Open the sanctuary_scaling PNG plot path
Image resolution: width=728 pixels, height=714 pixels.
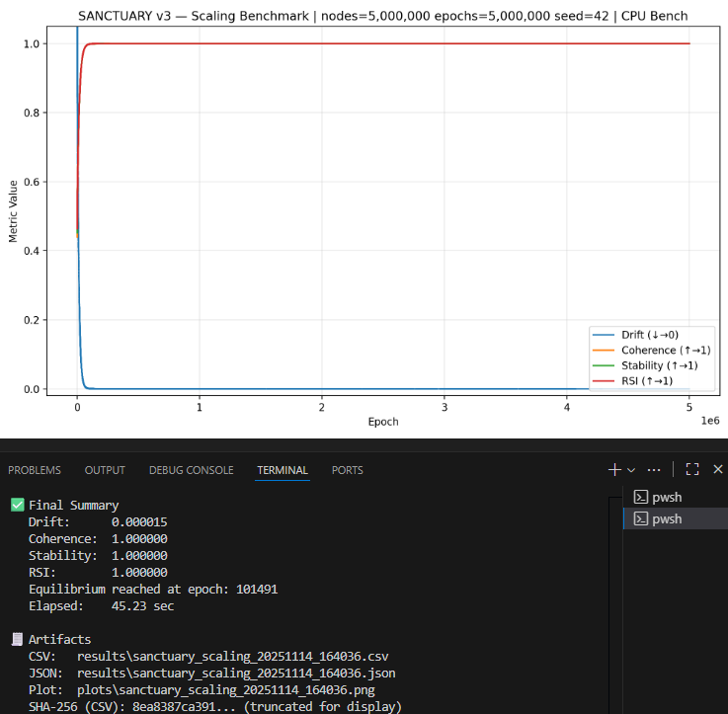(225, 690)
